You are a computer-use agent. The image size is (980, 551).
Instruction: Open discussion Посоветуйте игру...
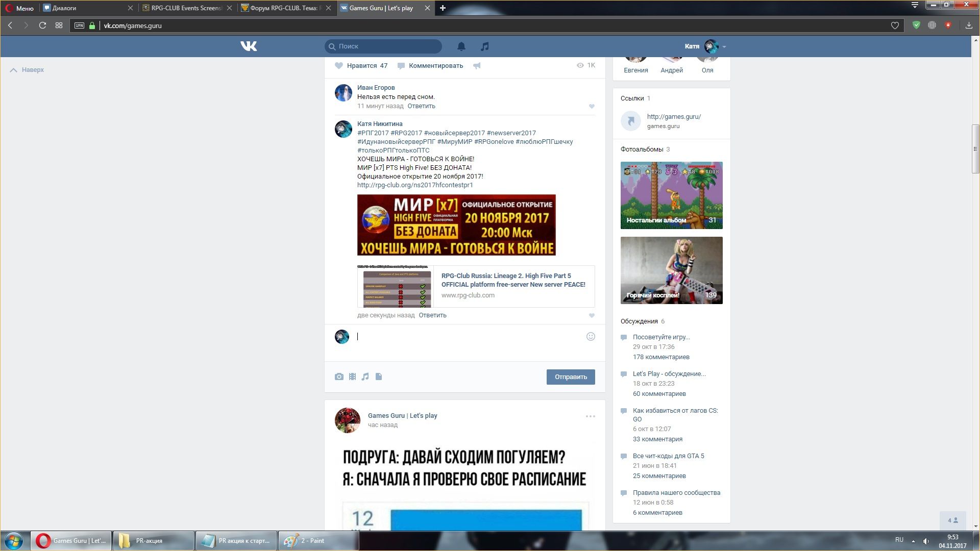661,337
